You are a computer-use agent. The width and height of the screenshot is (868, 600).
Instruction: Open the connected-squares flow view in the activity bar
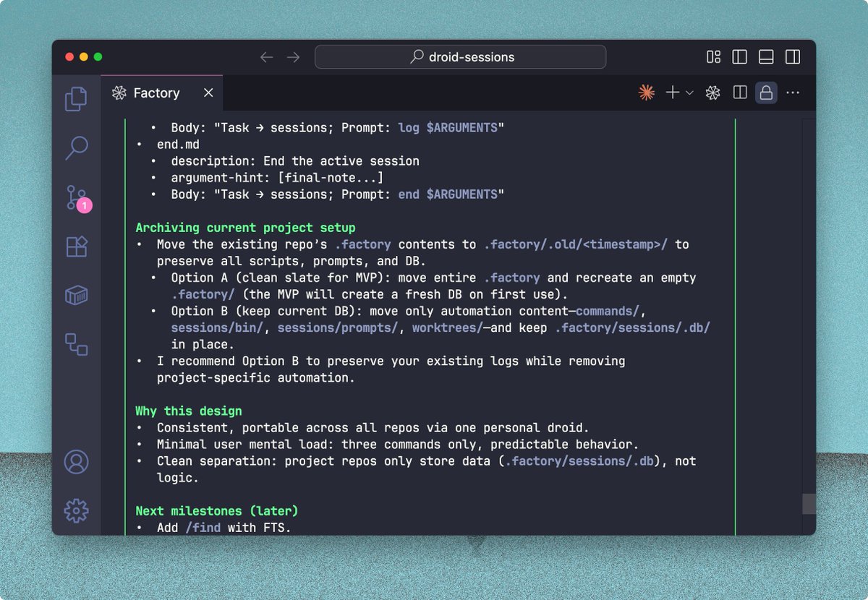pos(76,344)
